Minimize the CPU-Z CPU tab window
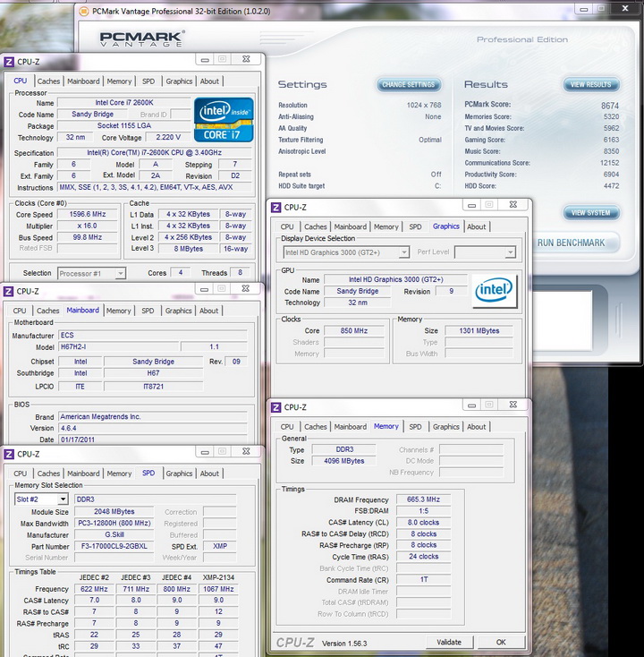The image size is (644, 657). point(205,59)
